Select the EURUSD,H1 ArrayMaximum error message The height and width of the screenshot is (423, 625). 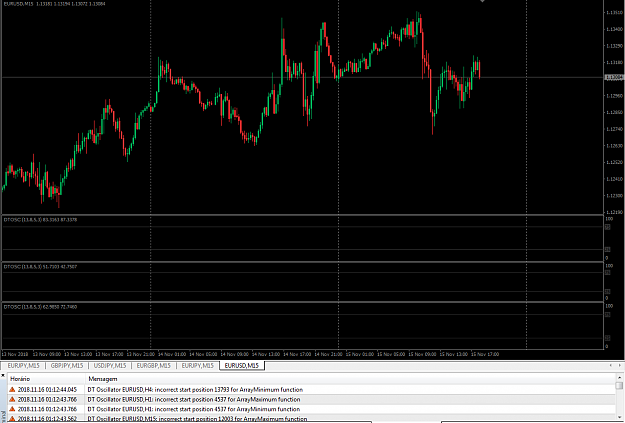pos(194,399)
